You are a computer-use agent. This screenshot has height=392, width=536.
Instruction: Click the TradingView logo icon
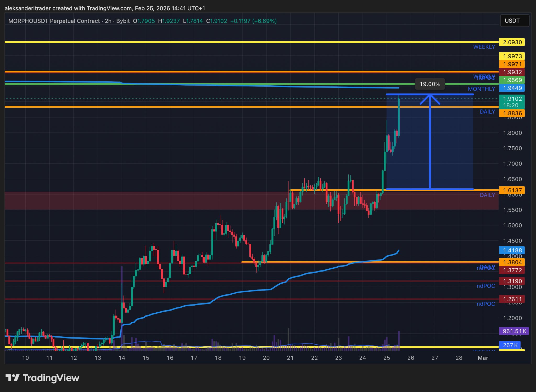point(13,378)
